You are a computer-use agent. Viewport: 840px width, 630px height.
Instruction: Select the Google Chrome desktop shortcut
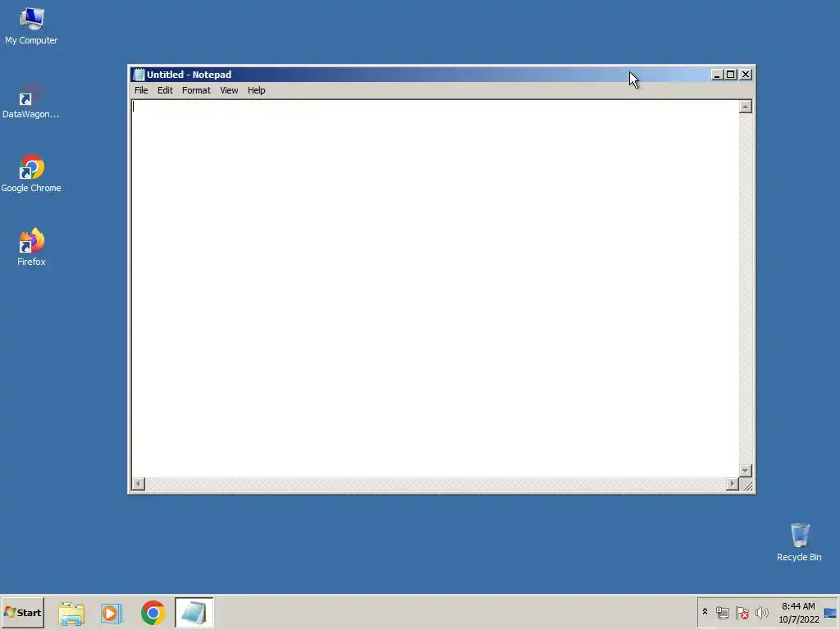click(x=31, y=174)
